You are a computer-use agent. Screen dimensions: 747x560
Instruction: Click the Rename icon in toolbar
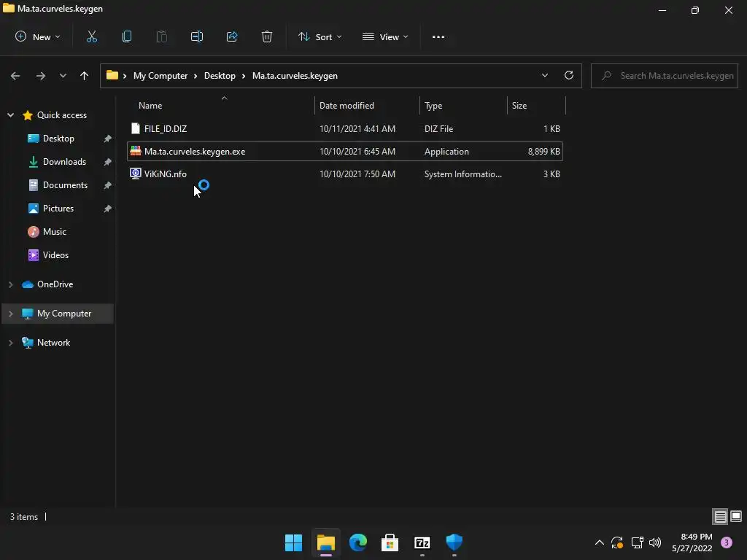(x=197, y=36)
